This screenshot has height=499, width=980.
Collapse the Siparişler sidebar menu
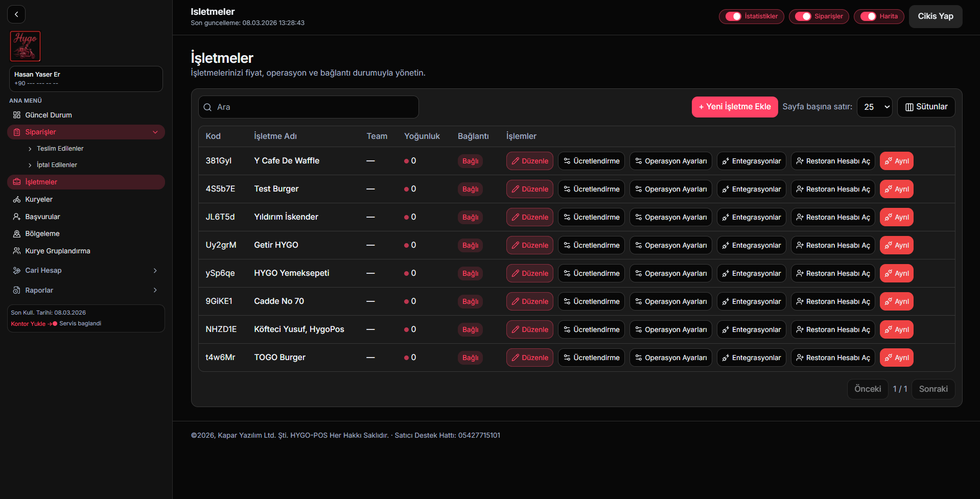tap(155, 132)
